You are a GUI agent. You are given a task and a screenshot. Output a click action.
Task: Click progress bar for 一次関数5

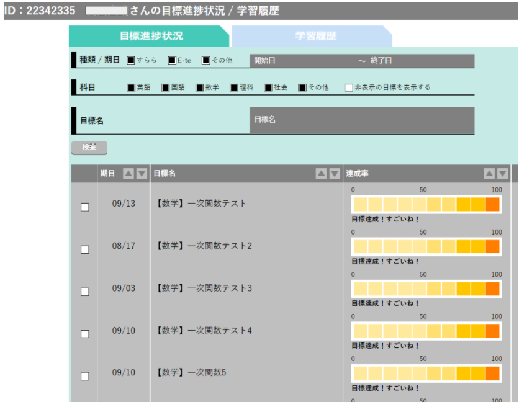coord(426,373)
